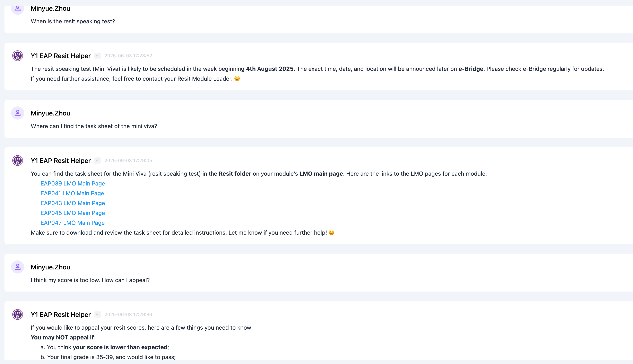Click the smiling emoji after 'Resit Module Leader.'
The width and height of the screenshot is (633, 364).
coord(237,78)
